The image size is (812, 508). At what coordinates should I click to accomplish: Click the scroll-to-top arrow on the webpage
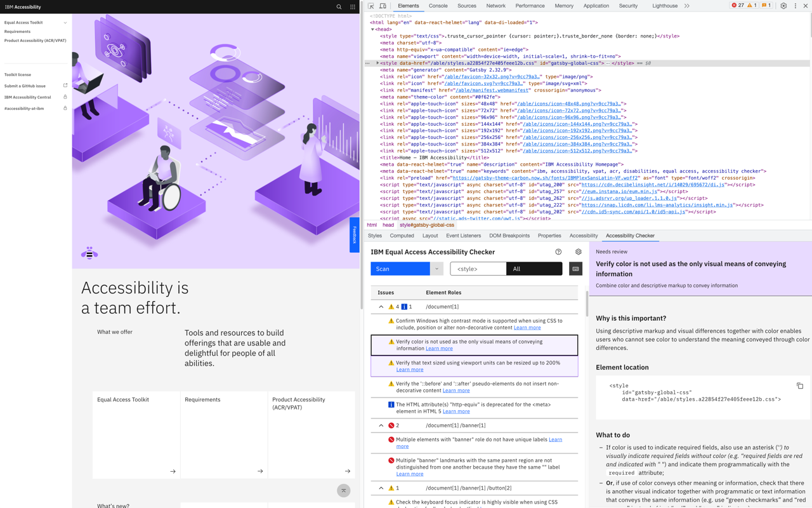[x=343, y=490]
